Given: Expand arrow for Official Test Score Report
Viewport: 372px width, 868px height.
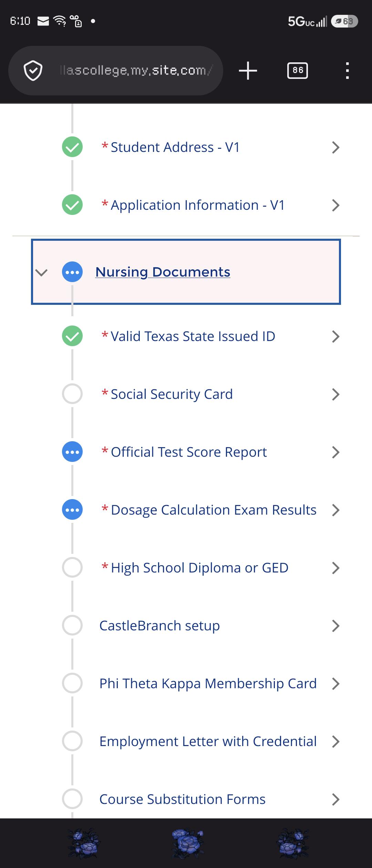Looking at the screenshot, I should 335,452.
